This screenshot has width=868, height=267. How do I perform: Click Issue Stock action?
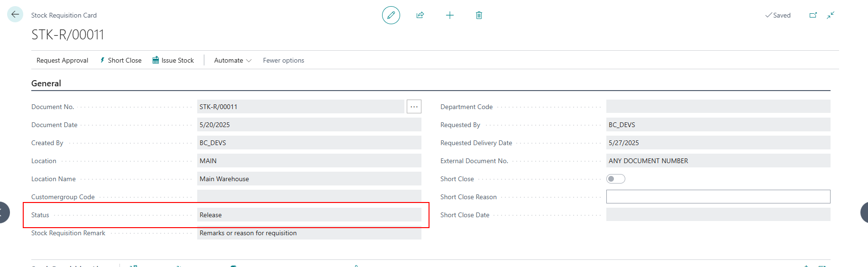(173, 60)
